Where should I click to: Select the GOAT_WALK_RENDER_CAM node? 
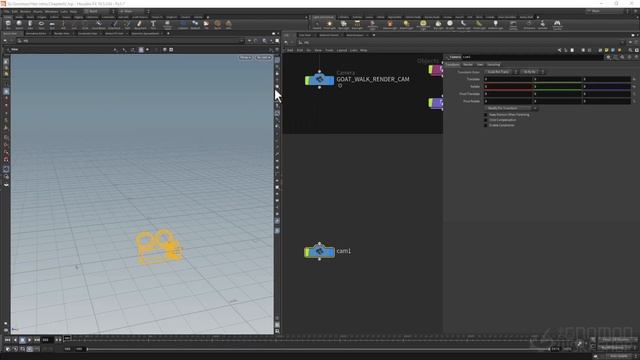[x=320, y=80]
